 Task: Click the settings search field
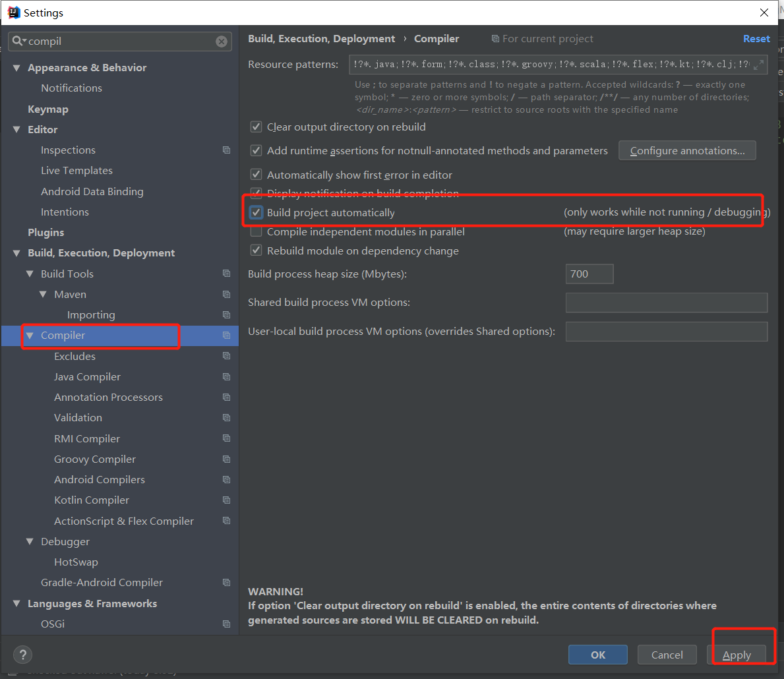[x=120, y=42]
